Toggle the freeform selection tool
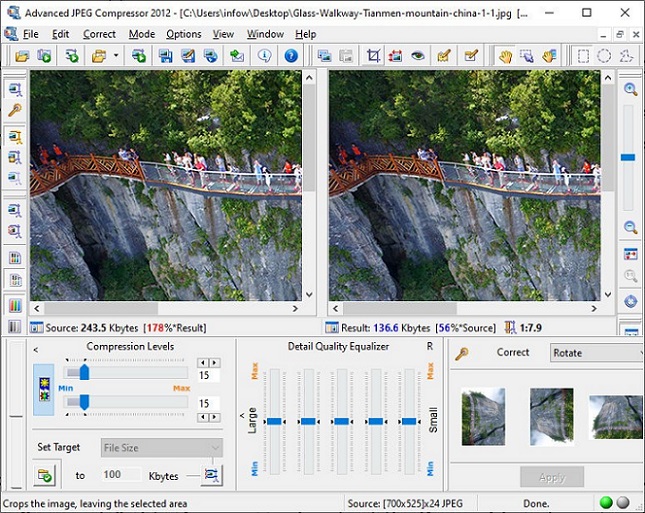 tap(625, 56)
